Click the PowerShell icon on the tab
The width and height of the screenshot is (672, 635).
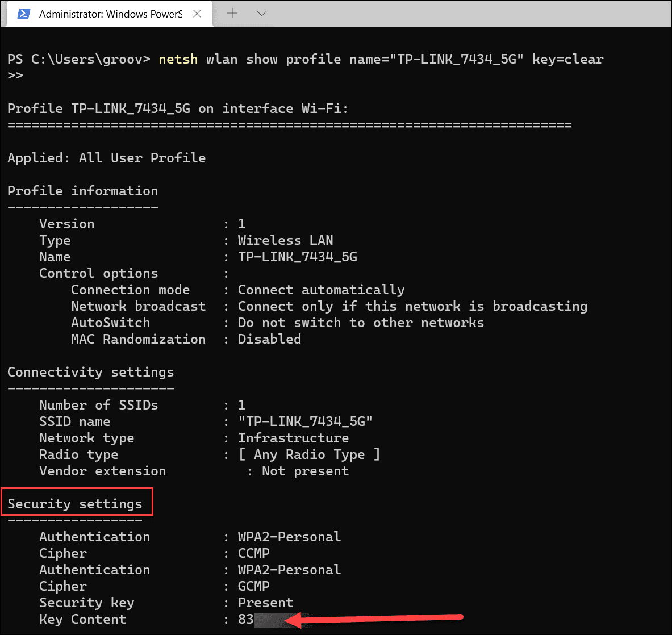(23, 13)
